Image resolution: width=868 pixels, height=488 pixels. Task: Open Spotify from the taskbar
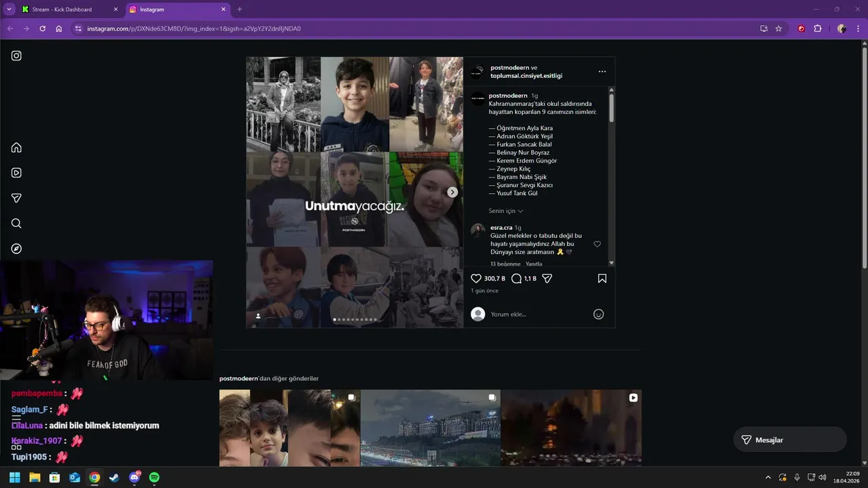click(x=154, y=477)
